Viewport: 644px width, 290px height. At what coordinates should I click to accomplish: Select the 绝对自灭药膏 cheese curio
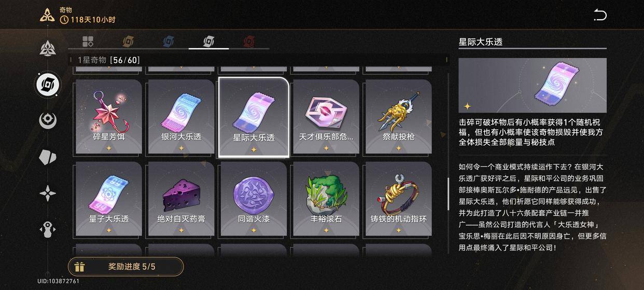point(181,199)
